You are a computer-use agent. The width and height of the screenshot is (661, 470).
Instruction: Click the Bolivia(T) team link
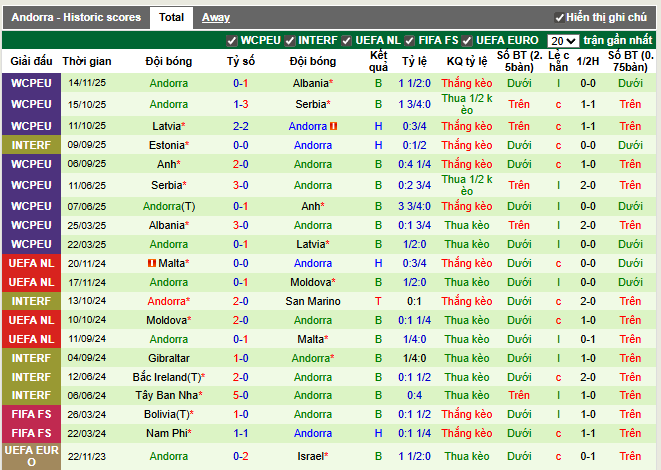(165, 414)
